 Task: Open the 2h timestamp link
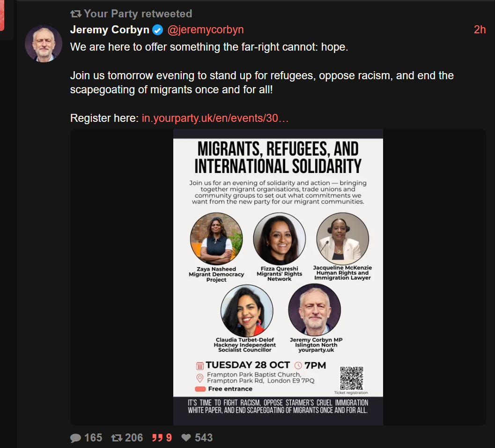(x=480, y=30)
